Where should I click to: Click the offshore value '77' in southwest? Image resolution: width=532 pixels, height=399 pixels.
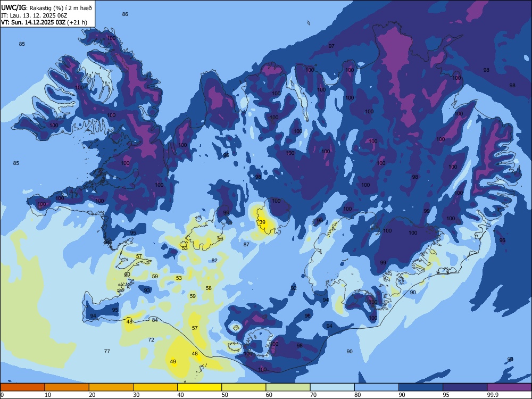(x=107, y=351)
